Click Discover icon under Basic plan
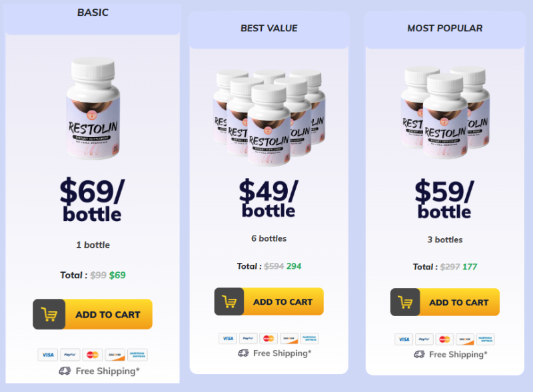Viewport: 533px width, 392px height. [x=115, y=355]
